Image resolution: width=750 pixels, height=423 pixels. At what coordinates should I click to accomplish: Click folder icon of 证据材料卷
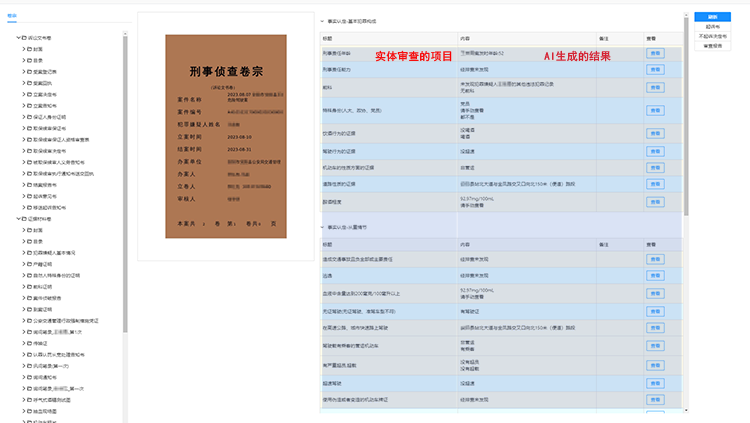click(25, 219)
